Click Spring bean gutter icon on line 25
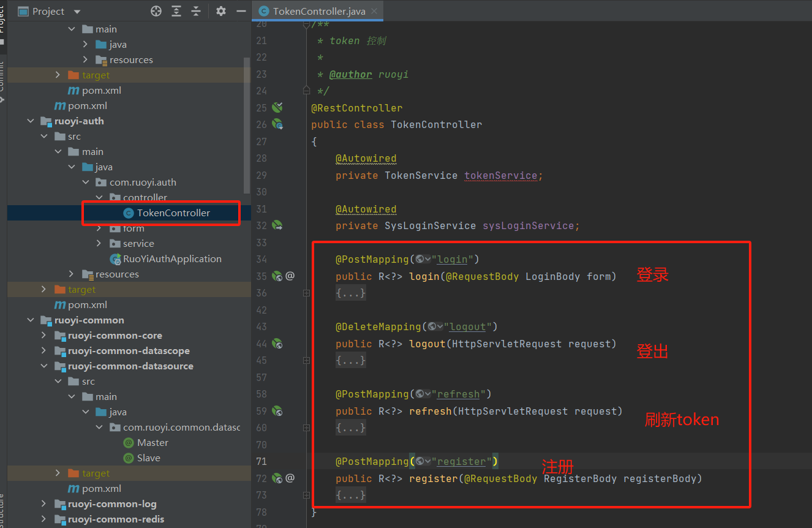 click(277, 108)
